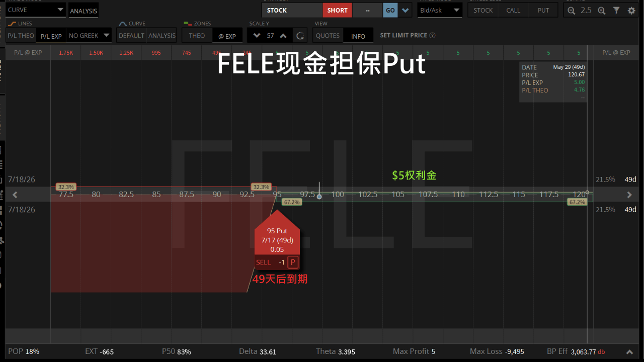Select the 95 Put option tile
The height and width of the screenshot is (362, 644).
(x=277, y=240)
